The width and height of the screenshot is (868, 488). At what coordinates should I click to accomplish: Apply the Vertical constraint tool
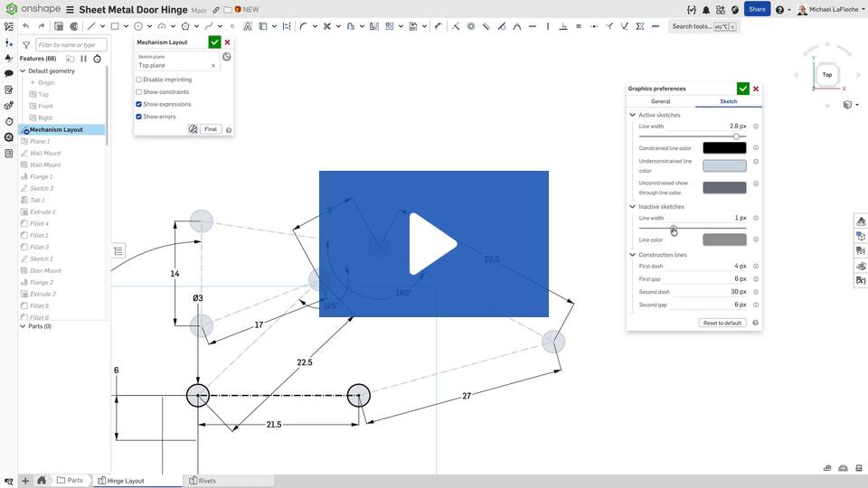548,26
